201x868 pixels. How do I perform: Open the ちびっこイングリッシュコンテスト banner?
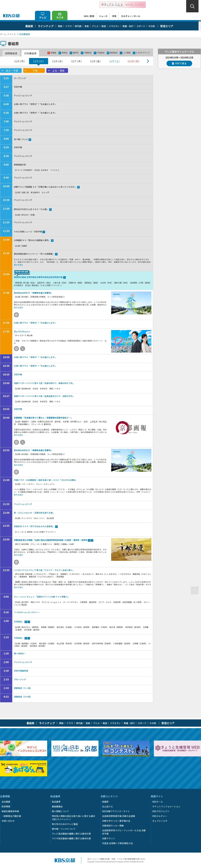[24, 748]
